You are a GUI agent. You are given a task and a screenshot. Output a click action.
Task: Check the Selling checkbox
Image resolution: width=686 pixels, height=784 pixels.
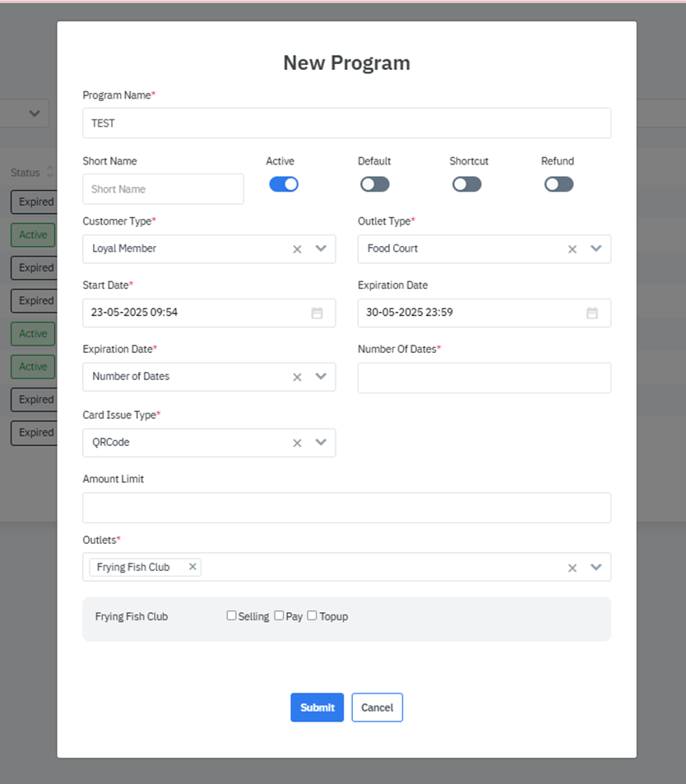pyautogui.click(x=231, y=615)
